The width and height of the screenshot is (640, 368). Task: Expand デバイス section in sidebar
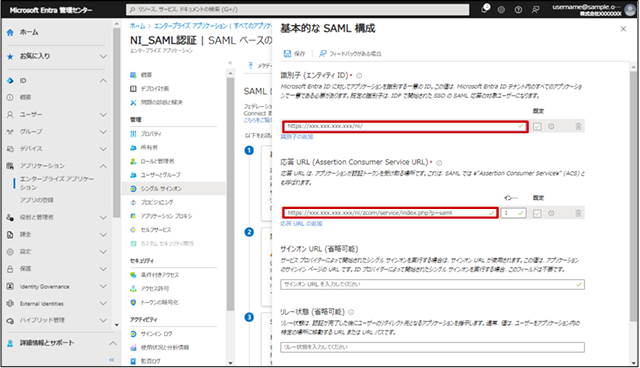pyautogui.click(x=103, y=149)
